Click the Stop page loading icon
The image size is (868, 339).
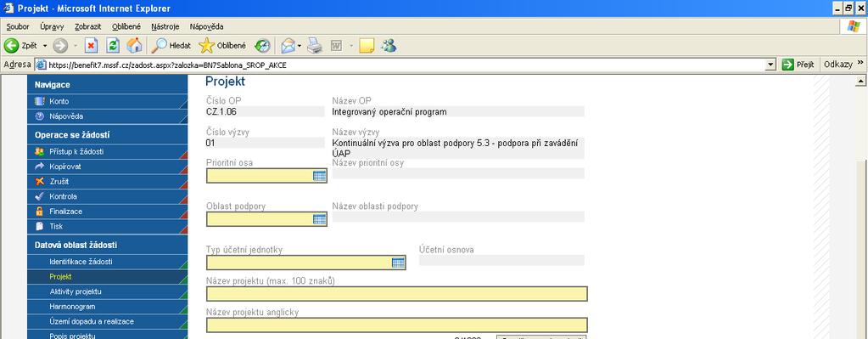(92, 45)
